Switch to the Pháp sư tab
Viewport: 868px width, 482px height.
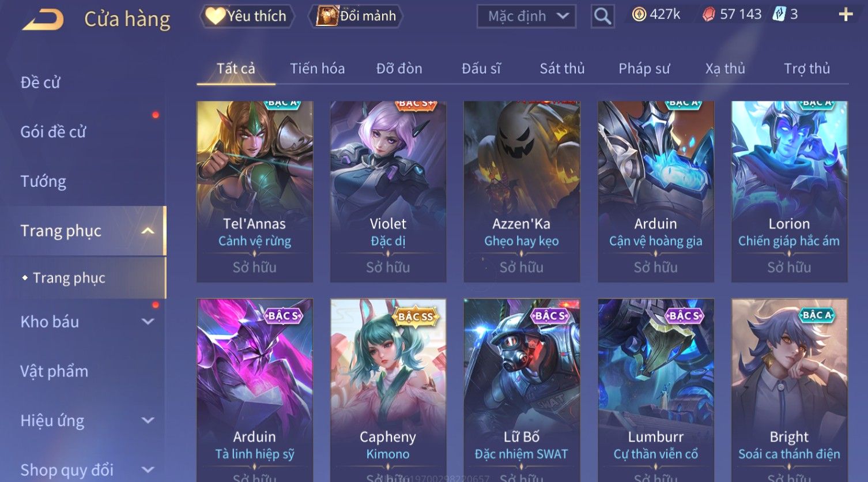[644, 69]
